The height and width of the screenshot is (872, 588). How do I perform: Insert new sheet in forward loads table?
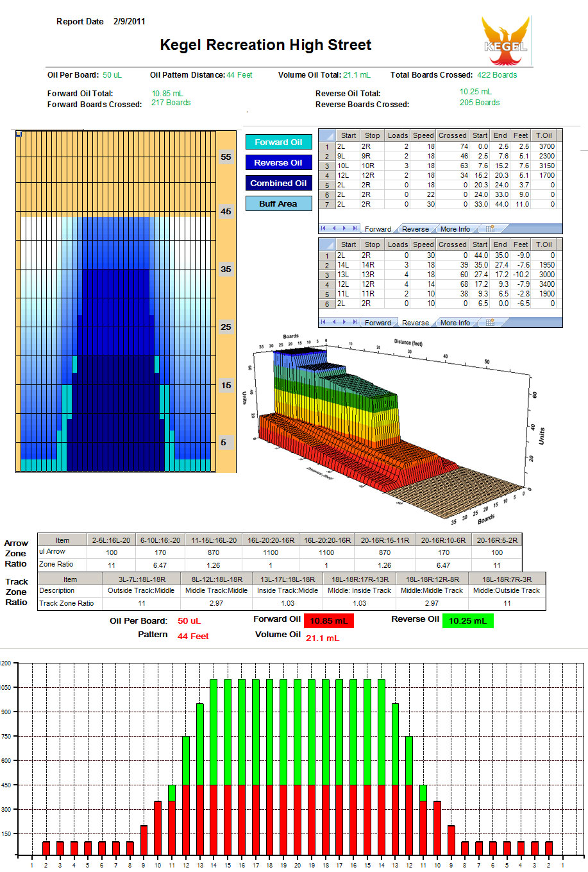tap(489, 229)
